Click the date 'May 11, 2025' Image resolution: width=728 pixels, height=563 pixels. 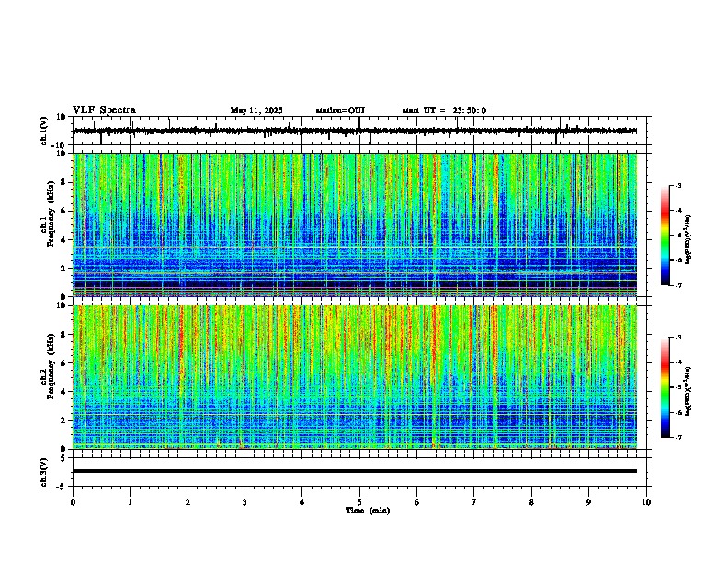pos(256,110)
